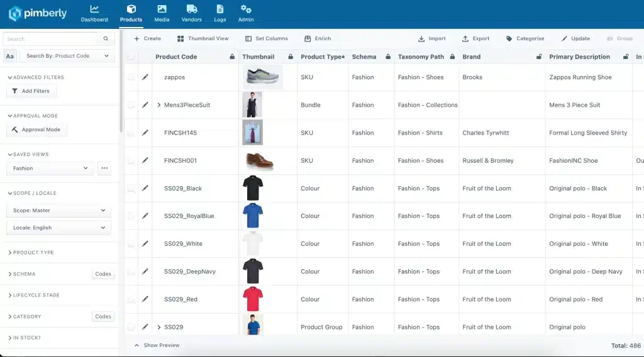Toggle the Taxonomy Path column lock
Viewport: 644px width, 357px height.
452,57
